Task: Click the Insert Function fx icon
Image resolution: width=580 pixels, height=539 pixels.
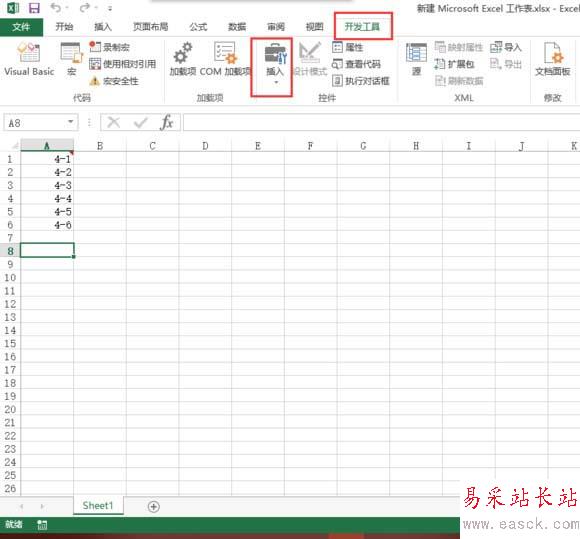Action: point(167,122)
